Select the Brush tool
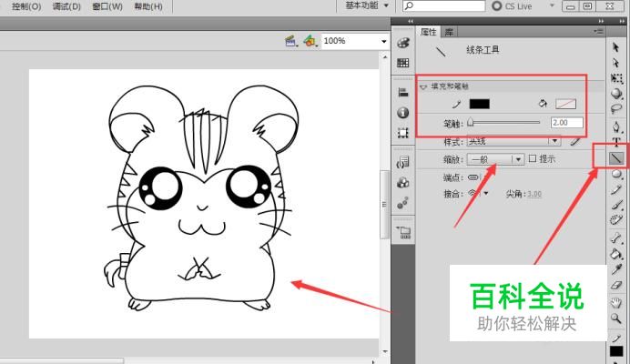The width and height of the screenshot is (630, 364). pyautogui.click(x=616, y=205)
